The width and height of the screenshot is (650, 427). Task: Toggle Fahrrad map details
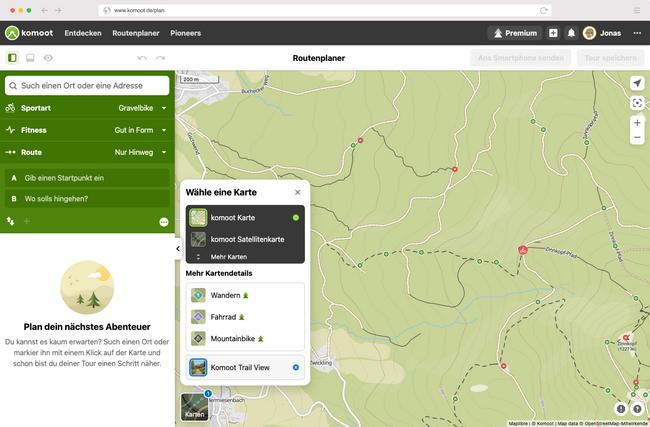click(245, 317)
